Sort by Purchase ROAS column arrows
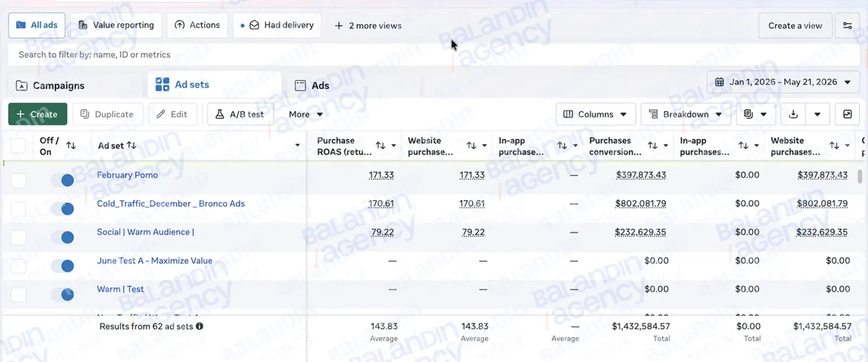868x362 pixels. pyautogui.click(x=380, y=145)
